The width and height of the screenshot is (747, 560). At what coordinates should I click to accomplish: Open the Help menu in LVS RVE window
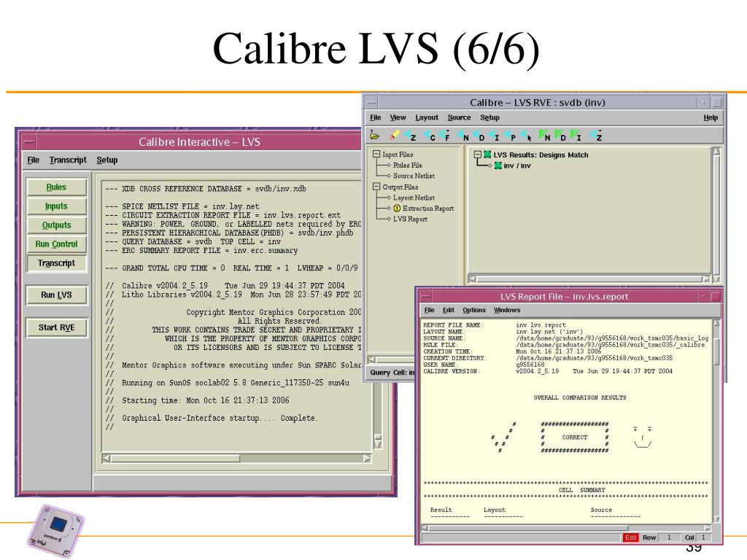[711, 117]
